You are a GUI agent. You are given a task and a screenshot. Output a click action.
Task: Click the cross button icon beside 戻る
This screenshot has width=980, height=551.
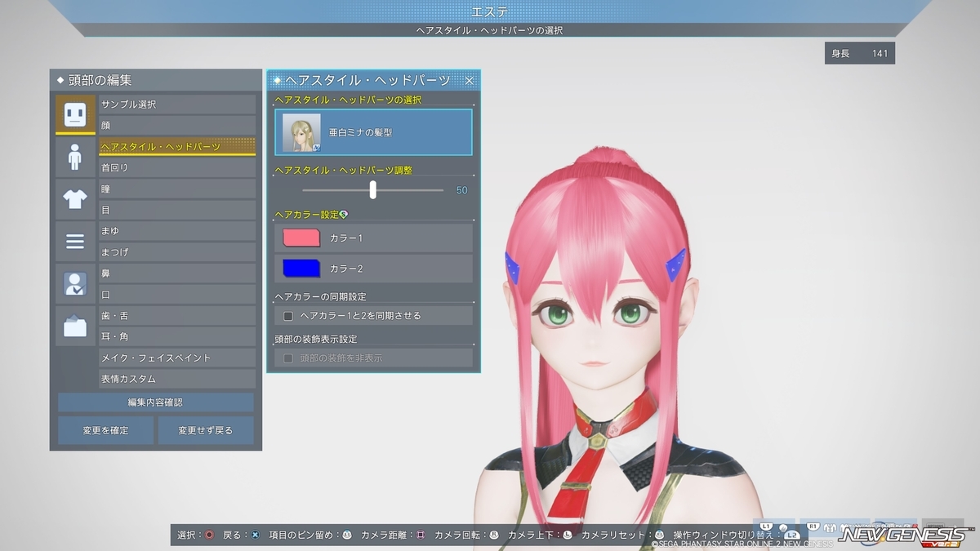(255, 535)
